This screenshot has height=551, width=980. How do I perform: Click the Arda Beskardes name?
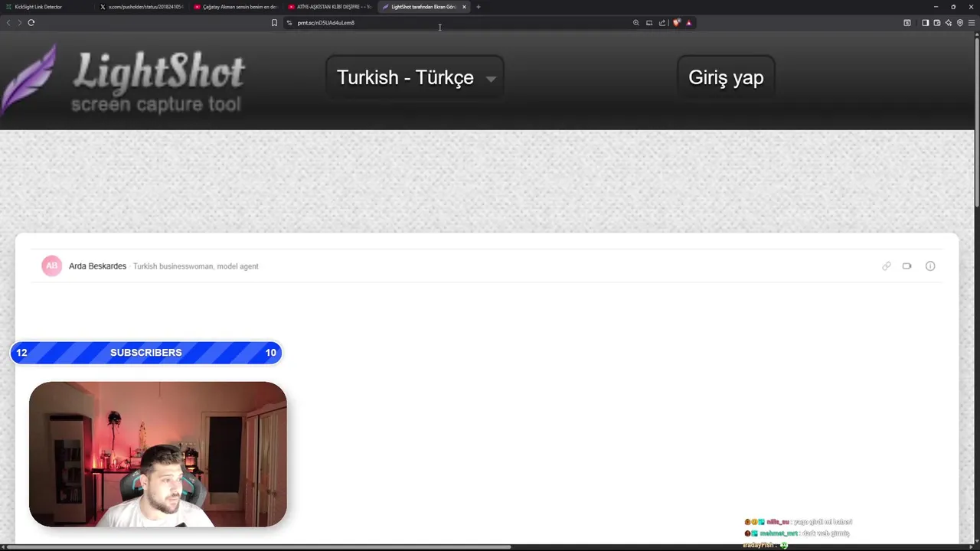[x=97, y=266]
